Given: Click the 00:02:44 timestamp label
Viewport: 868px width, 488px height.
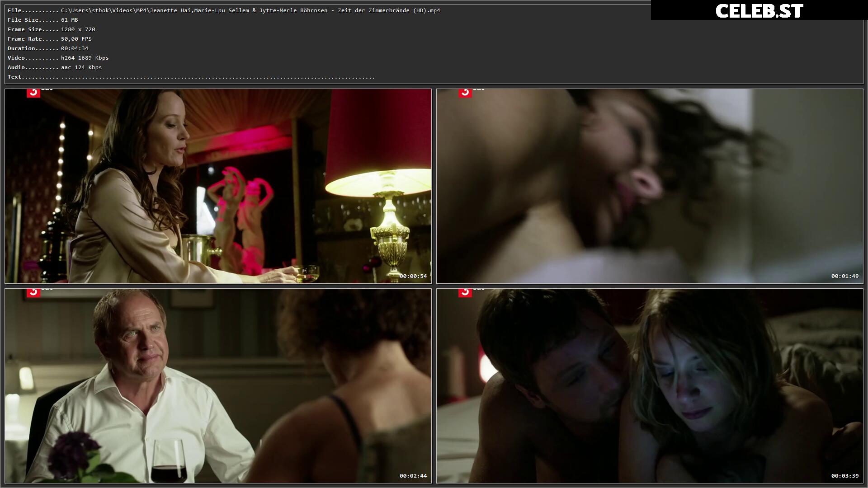Looking at the screenshot, I should pos(413,476).
